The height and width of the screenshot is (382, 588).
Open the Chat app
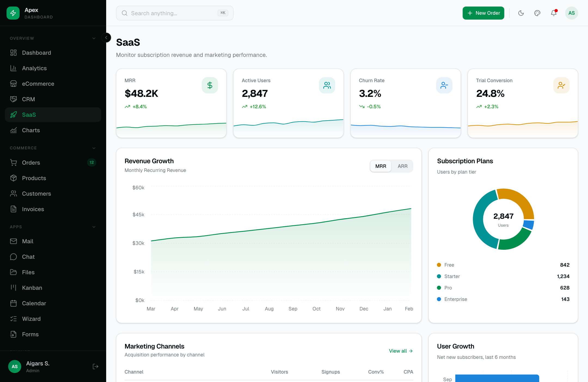point(53,257)
